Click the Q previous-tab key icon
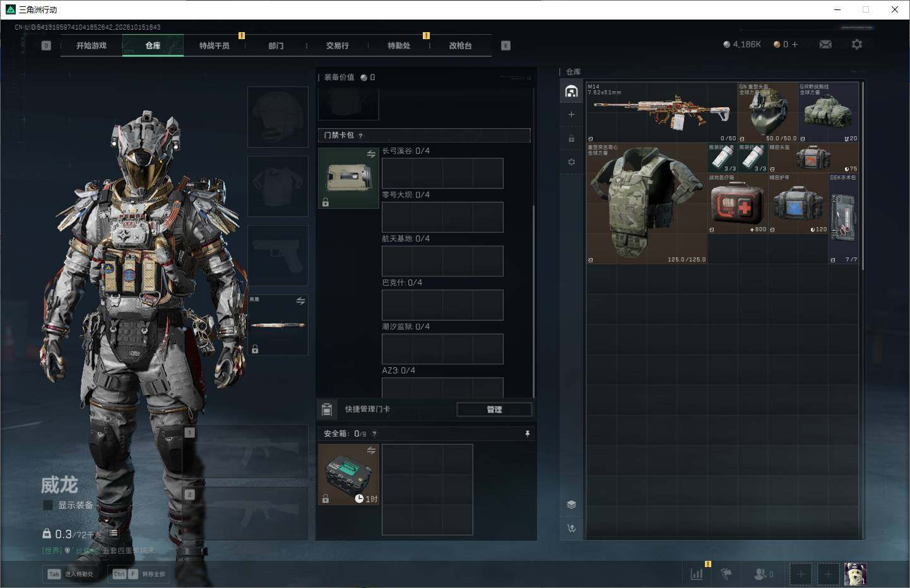Screen dimensions: 910x588 click(46, 45)
